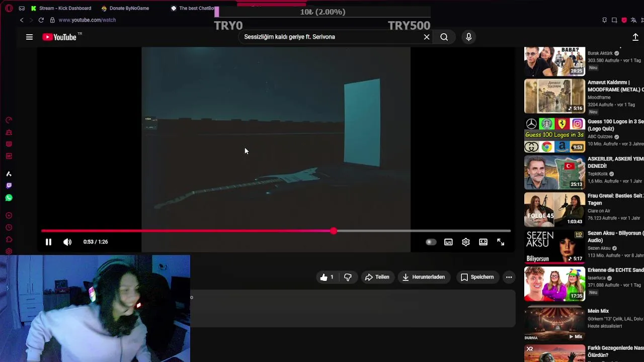Click the www.youtube.com/watch address bar
Screen dimensions: 644x362
(87, 20)
